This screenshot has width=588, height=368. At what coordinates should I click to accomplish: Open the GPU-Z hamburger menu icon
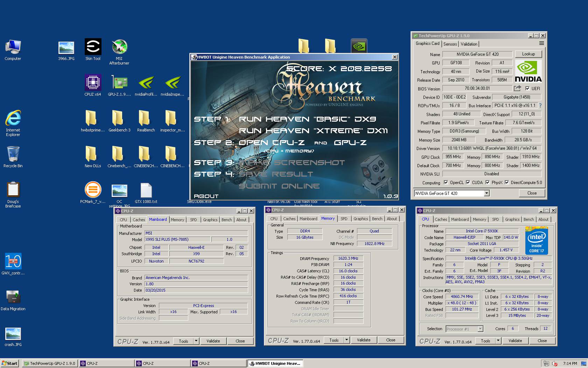coord(541,43)
